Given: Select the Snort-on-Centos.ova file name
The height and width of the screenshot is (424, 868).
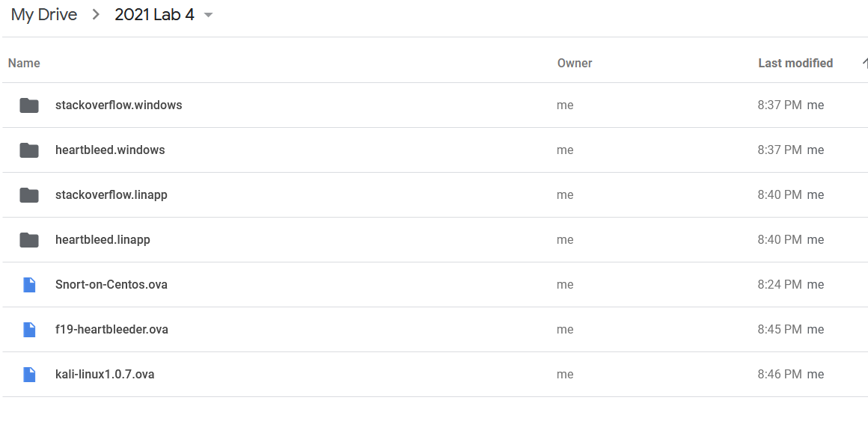Looking at the screenshot, I should click(111, 285).
